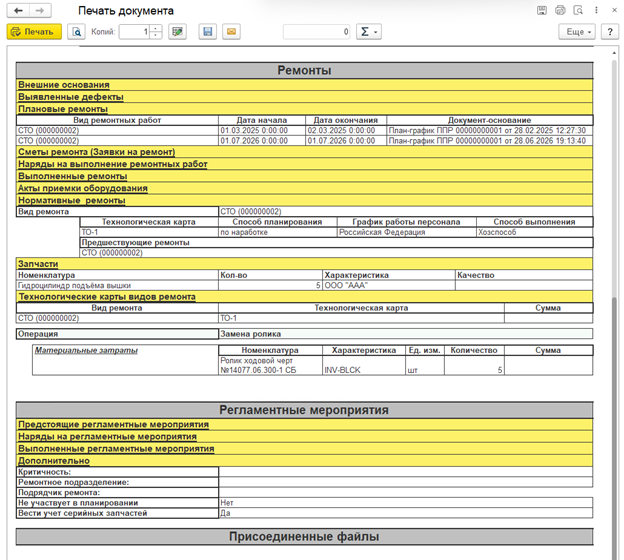The image size is (624, 560).
Task: Click Внешние основания heading
Action: pyautogui.click(x=64, y=85)
